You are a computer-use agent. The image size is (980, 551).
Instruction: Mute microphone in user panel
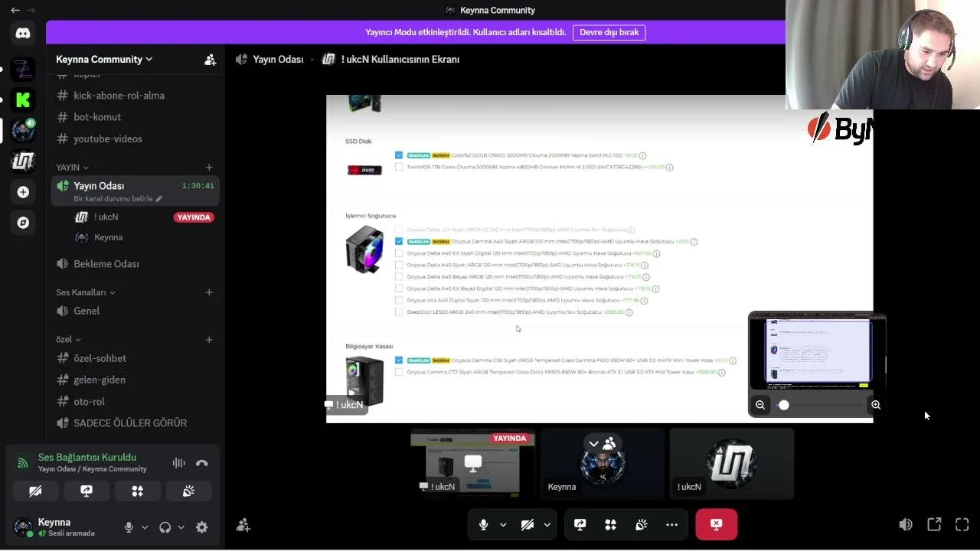pyautogui.click(x=129, y=527)
